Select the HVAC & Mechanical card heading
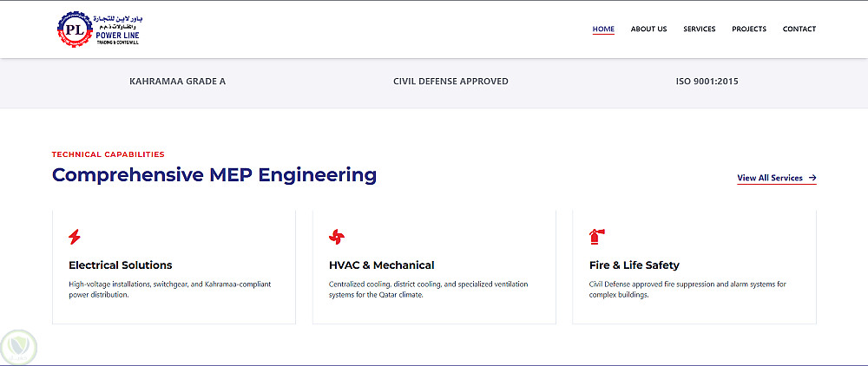 381,265
